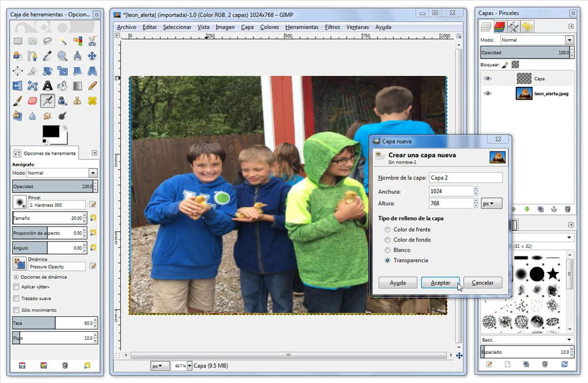Select the Color de frente fill option

pos(387,229)
